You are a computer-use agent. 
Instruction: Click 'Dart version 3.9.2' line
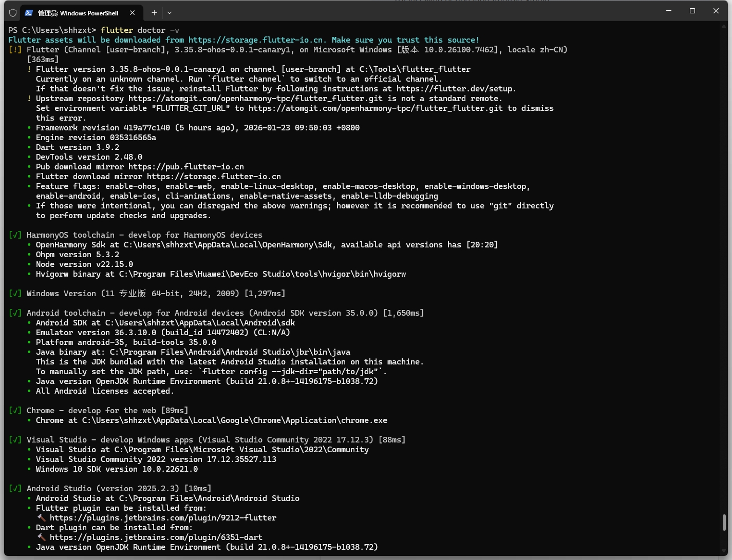[78, 147]
